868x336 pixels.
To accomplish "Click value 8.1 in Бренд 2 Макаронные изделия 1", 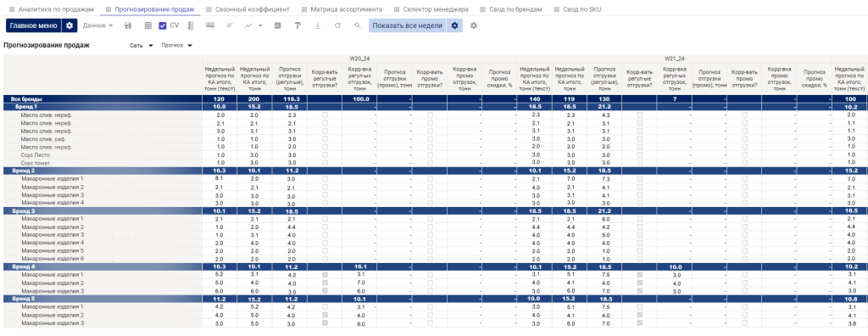I will pyautogui.click(x=220, y=179).
